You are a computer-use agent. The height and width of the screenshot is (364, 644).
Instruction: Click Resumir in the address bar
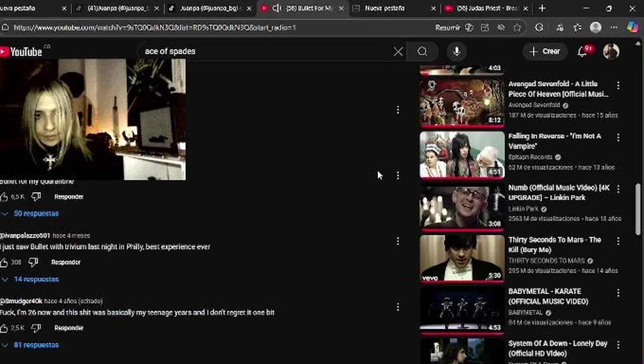pos(448,28)
